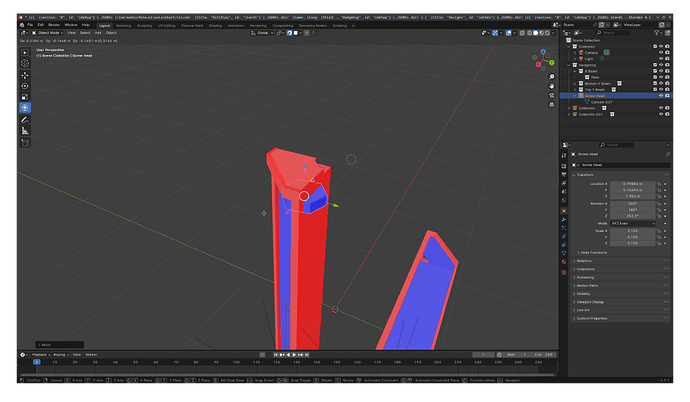Screen dimensions: 690x402
Task: Open timeline Playback menu
Action: coord(40,354)
